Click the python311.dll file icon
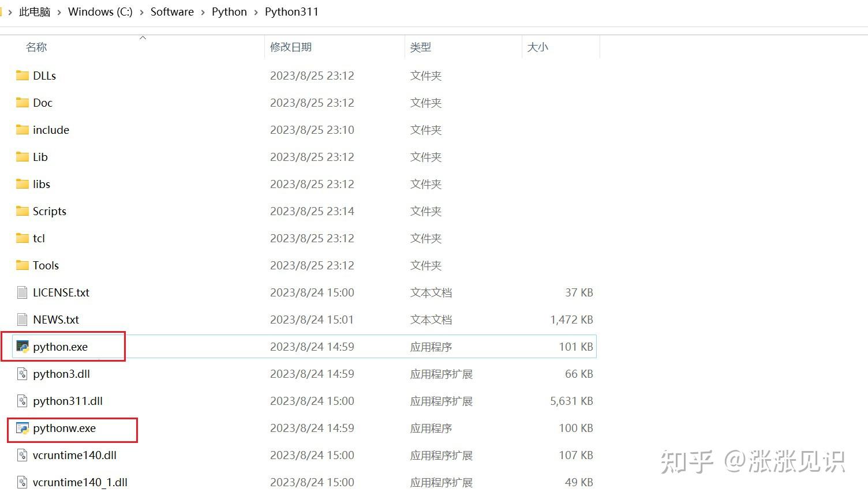Viewport: 868px width, 496px height. (x=23, y=401)
